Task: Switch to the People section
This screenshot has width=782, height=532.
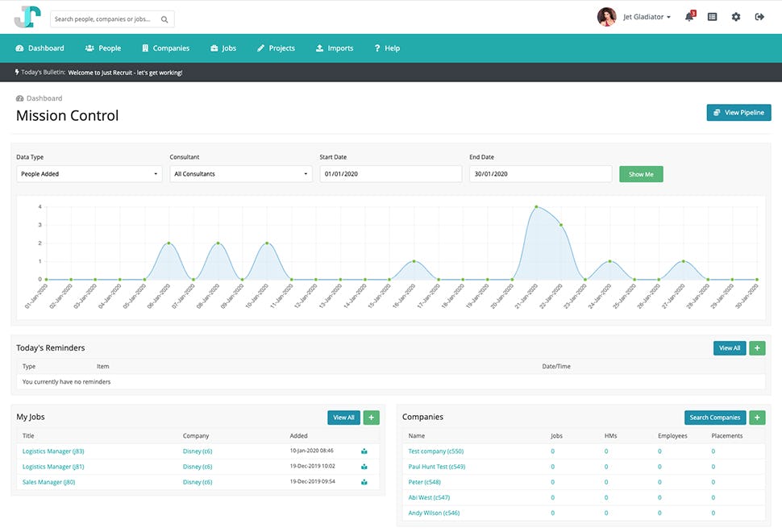Action: coord(103,48)
